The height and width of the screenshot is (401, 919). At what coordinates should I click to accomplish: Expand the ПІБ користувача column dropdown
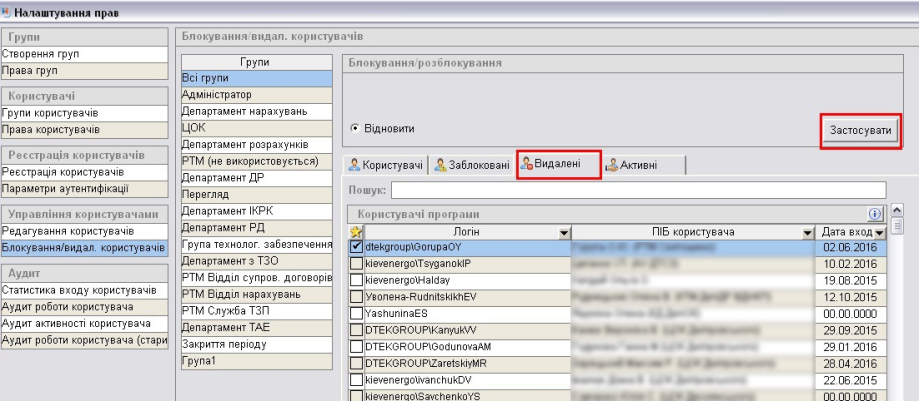click(808, 233)
